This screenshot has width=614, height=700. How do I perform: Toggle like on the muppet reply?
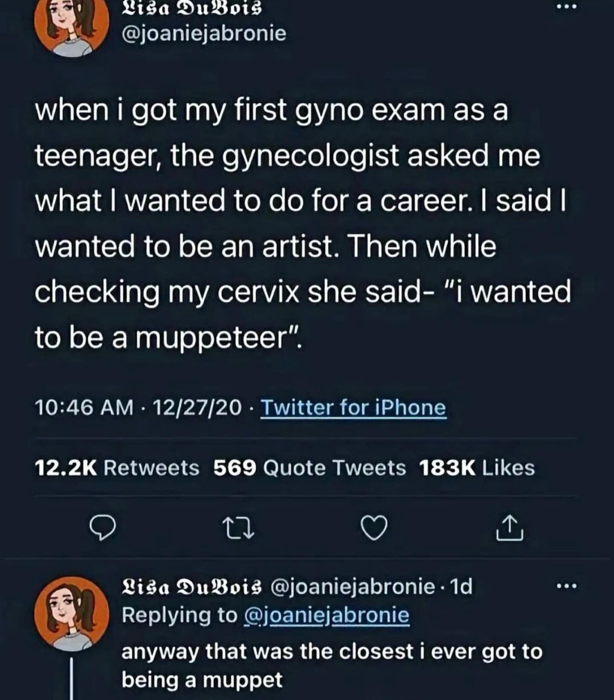375,530
